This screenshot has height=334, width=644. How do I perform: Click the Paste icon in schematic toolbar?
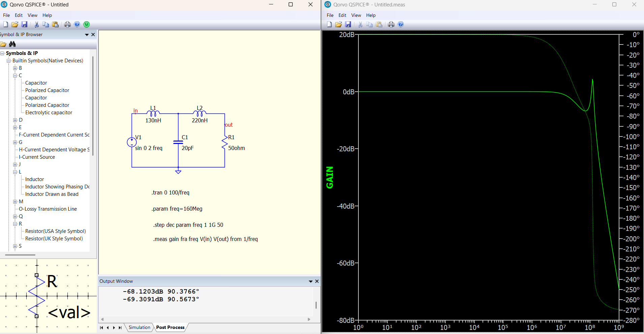click(55, 24)
